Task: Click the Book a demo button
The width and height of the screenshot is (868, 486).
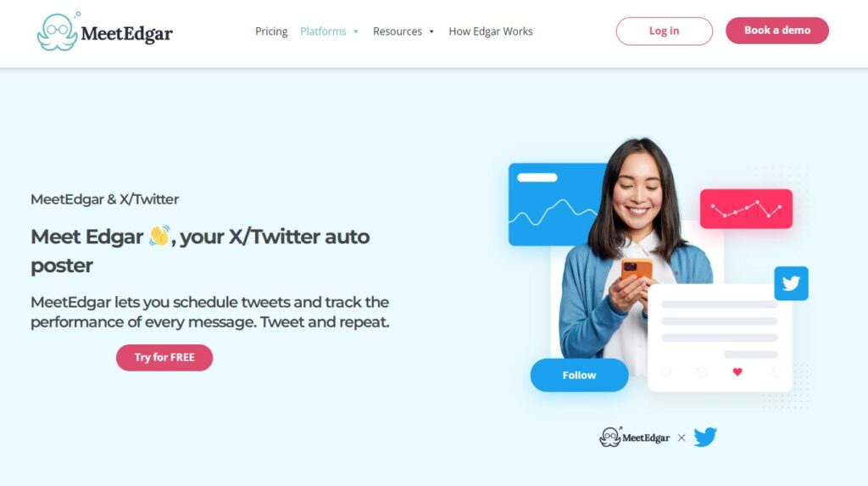Action: point(777,31)
